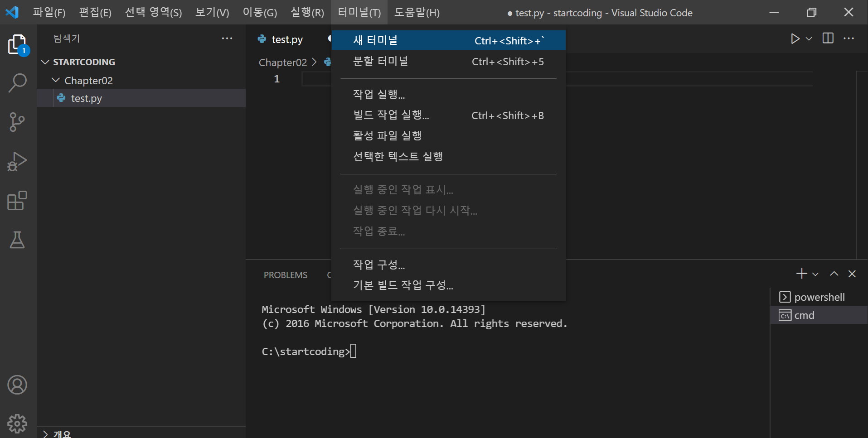The width and height of the screenshot is (868, 438).
Task: Click line number 1 in editor gutter
Action: coord(276,79)
